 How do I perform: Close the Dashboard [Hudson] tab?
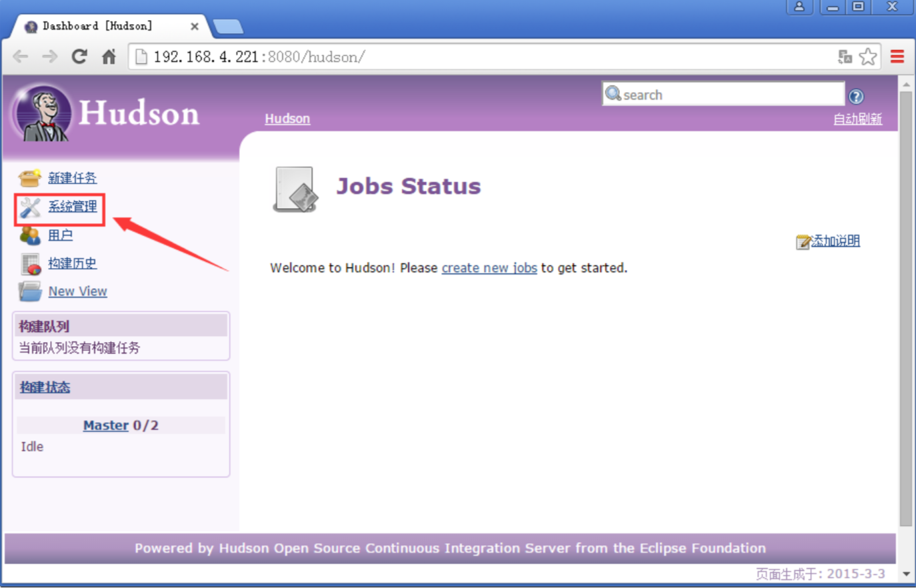195,27
